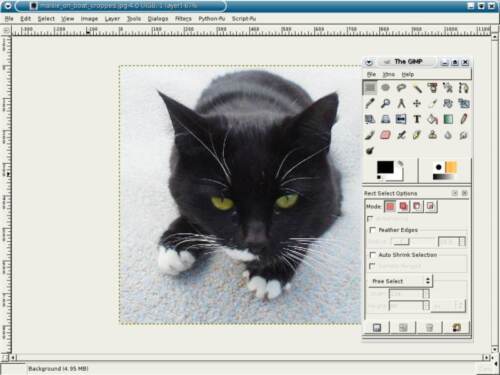Select the Select by Color tool

tap(432, 88)
